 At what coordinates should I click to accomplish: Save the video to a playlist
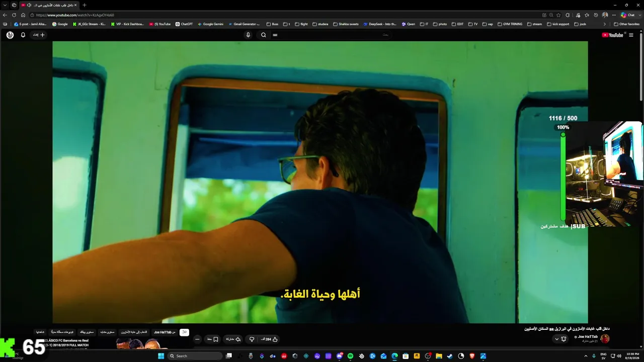click(x=213, y=339)
